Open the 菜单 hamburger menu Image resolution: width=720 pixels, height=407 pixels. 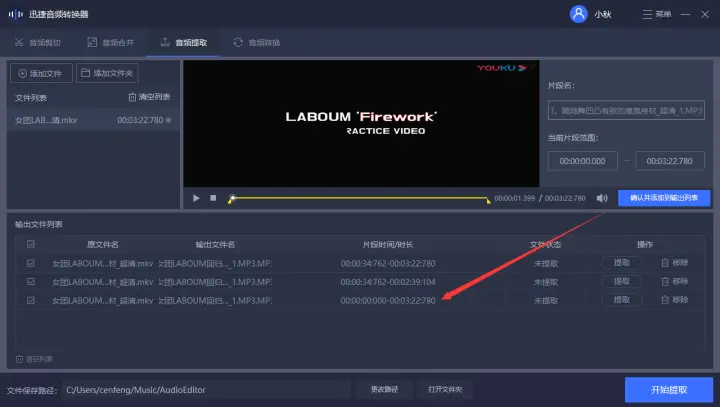(657, 14)
